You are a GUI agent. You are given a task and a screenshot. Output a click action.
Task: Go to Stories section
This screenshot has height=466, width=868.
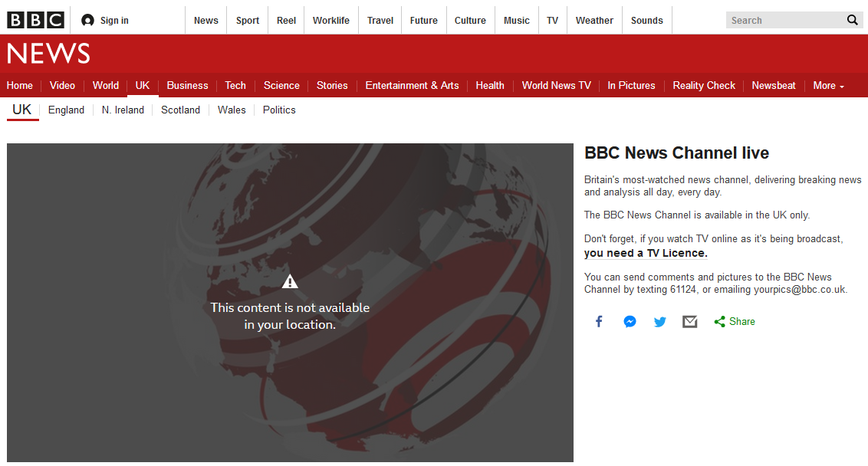332,86
